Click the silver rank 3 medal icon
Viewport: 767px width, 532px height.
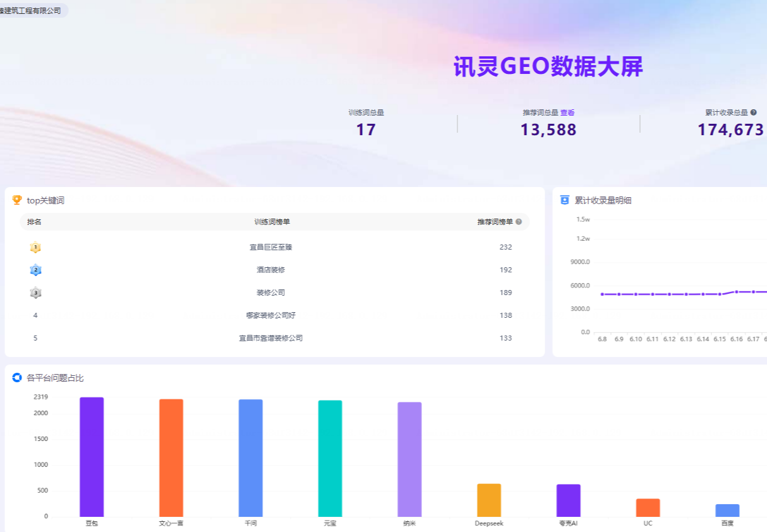coord(35,293)
